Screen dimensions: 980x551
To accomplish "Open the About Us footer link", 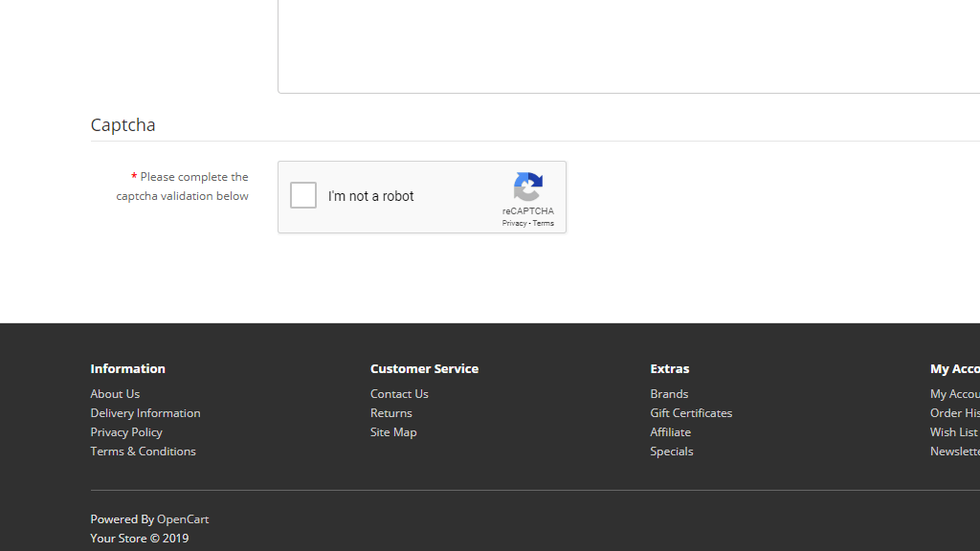I will tap(115, 394).
